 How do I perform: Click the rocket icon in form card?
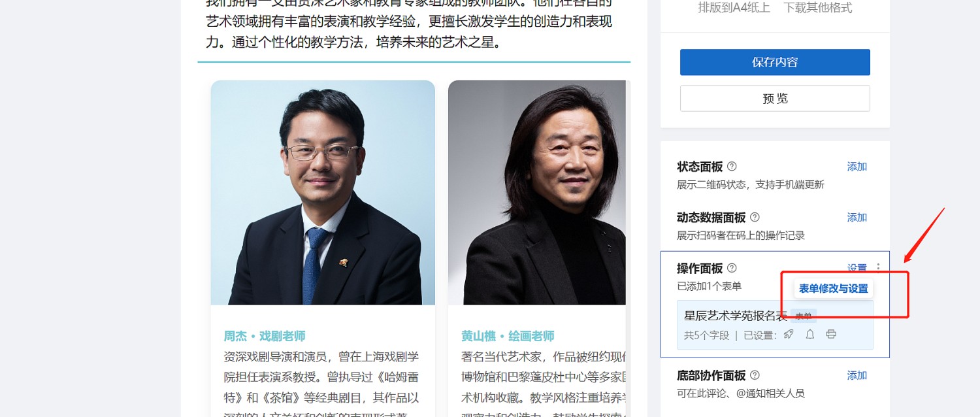click(x=789, y=334)
